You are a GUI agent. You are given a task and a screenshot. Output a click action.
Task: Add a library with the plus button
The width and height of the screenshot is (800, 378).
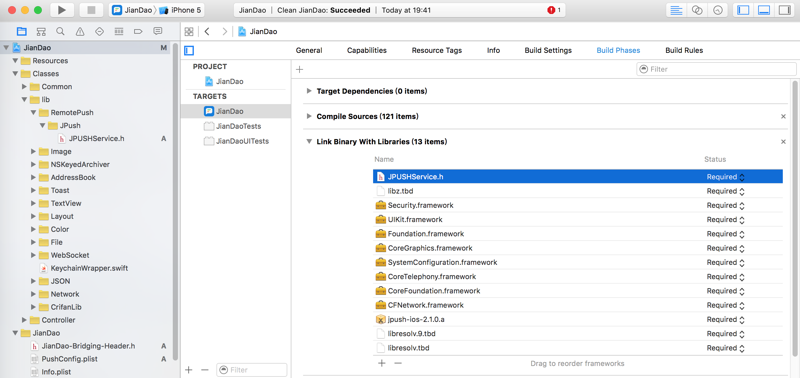click(x=381, y=363)
